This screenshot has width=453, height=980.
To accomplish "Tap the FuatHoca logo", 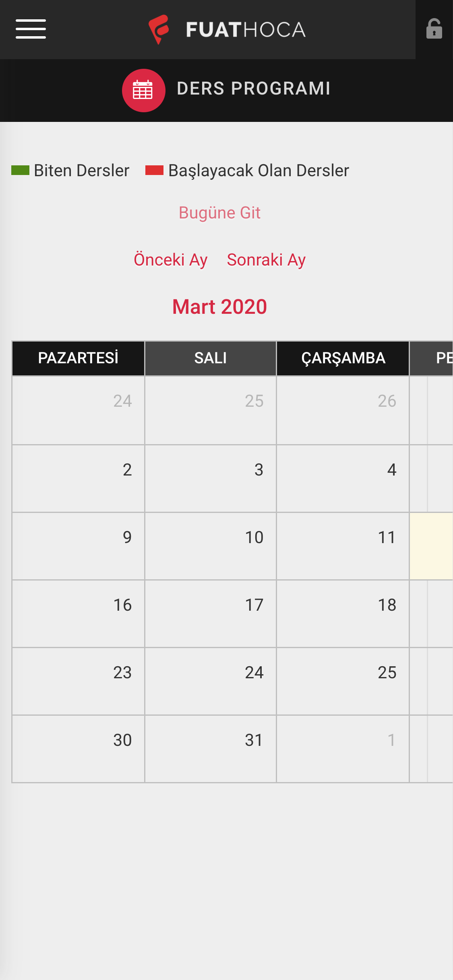I will (227, 29).
